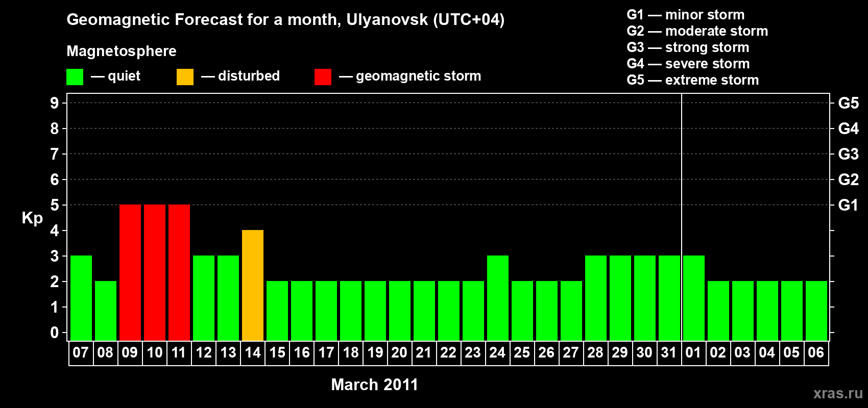Click date label 27 on axis

pyautogui.click(x=571, y=352)
